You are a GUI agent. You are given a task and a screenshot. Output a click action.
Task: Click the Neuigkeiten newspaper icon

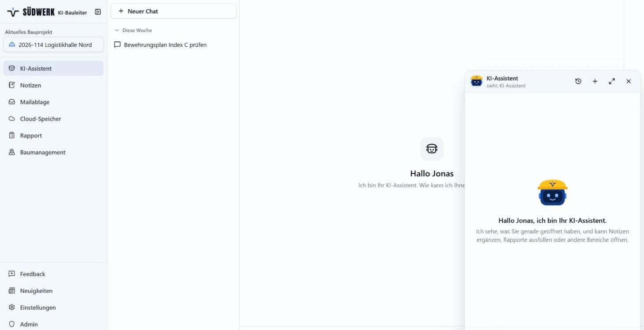click(x=12, y=291)
